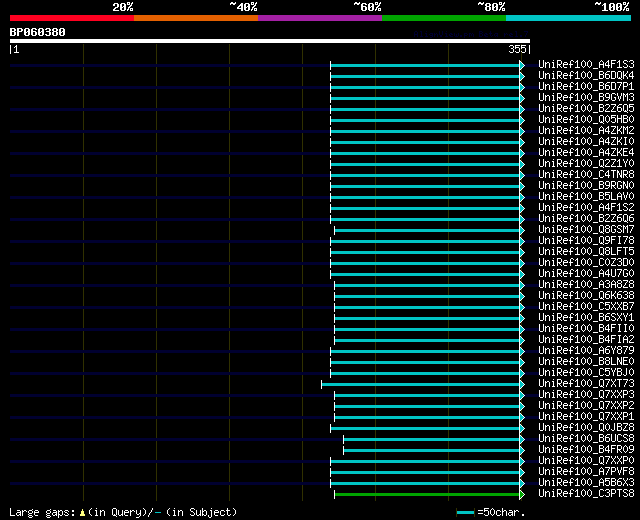
Task: Click the green C3PTS8 alignment bar
Action: click(x=427, y=495)
